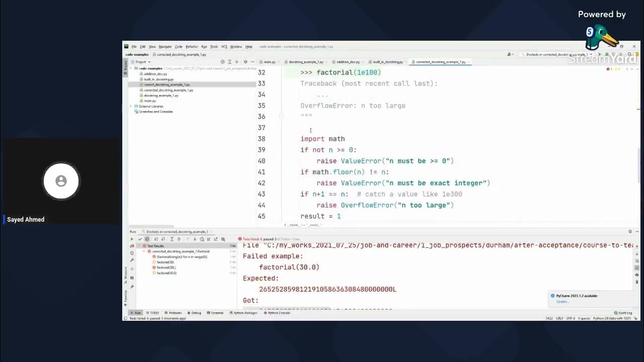Close the corrected_docstring_example_1.py editor tab
644x362 pixels.
(x=469, y=62)
